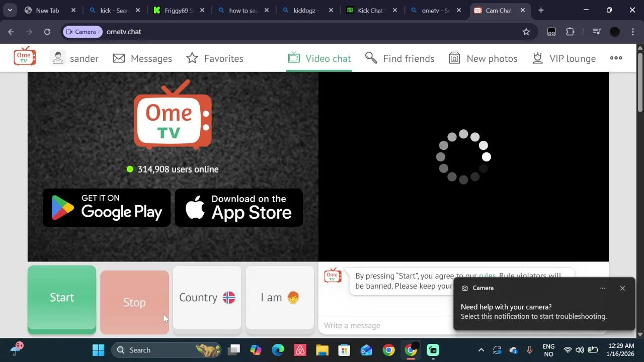Open the Favorites star menu
644x362 pixels.
click(215, 58)
